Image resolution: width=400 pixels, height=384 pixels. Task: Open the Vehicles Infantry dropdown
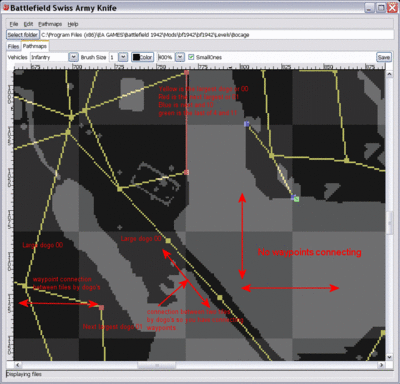73,57
